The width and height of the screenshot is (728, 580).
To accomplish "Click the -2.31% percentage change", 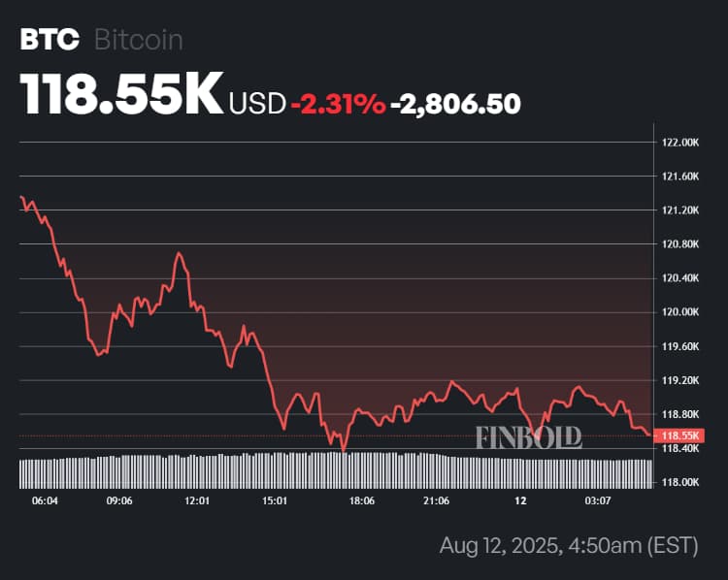I will coord(339,102).
